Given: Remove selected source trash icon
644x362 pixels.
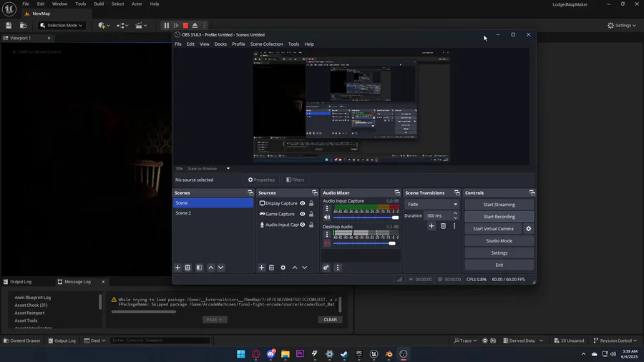Looking at the screenshot, I should (271, 268).
